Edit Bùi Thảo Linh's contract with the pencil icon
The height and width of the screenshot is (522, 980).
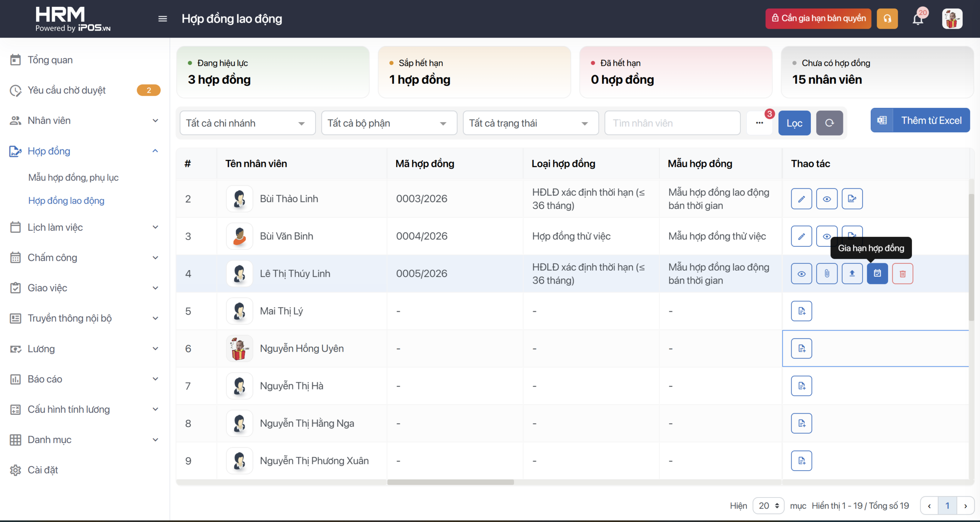(x=801, y=199)
